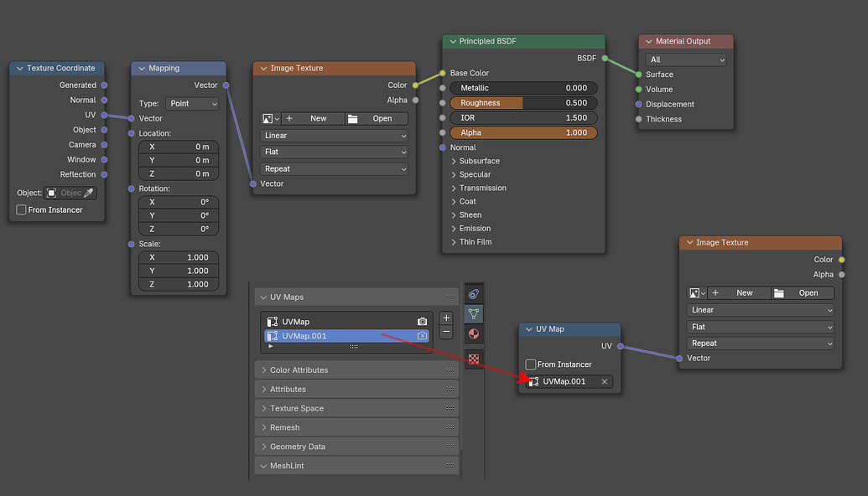Collapse the UV Map node
Screen dimensions: 868x496
pos(528,329)
